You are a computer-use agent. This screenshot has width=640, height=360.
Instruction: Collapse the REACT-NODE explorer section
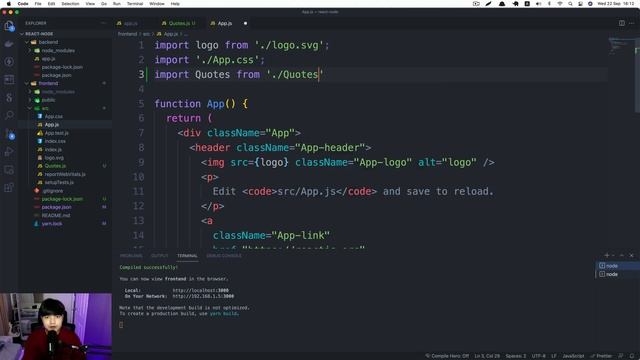coord(65,34)
